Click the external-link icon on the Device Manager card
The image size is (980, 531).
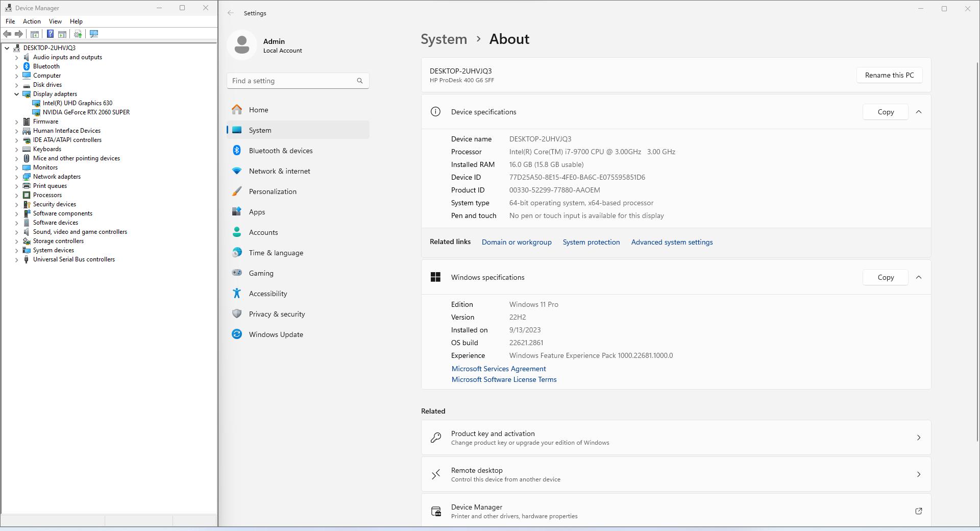pyautogui.click(x=918, y=511)
